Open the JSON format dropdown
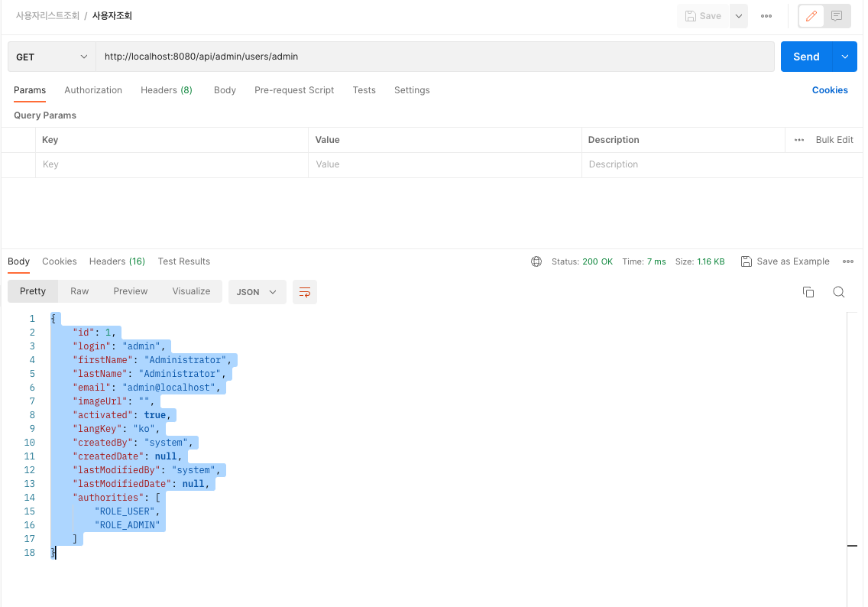The image size is (868, 607). pos(257,292)
